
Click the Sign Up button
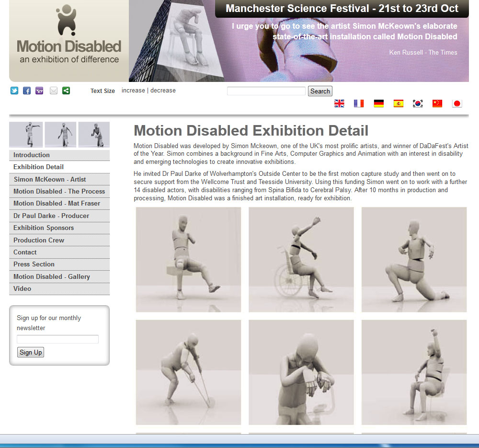pyautogui.click(x=31, y=352)
